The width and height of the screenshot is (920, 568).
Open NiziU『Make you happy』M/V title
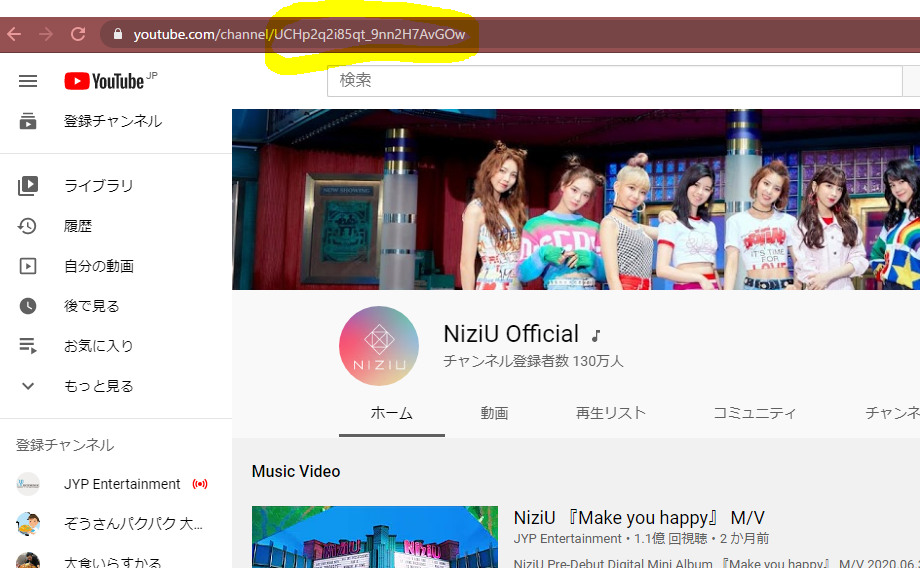coord(639,518)
